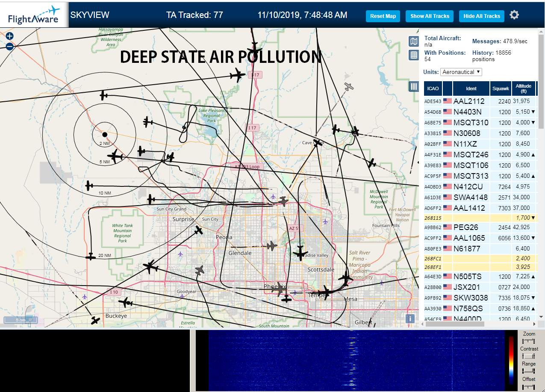This screenshot has width=545, height=392.
Task: Click the Reset Map button
Action: pyautogui.click(x=383, y=16)
